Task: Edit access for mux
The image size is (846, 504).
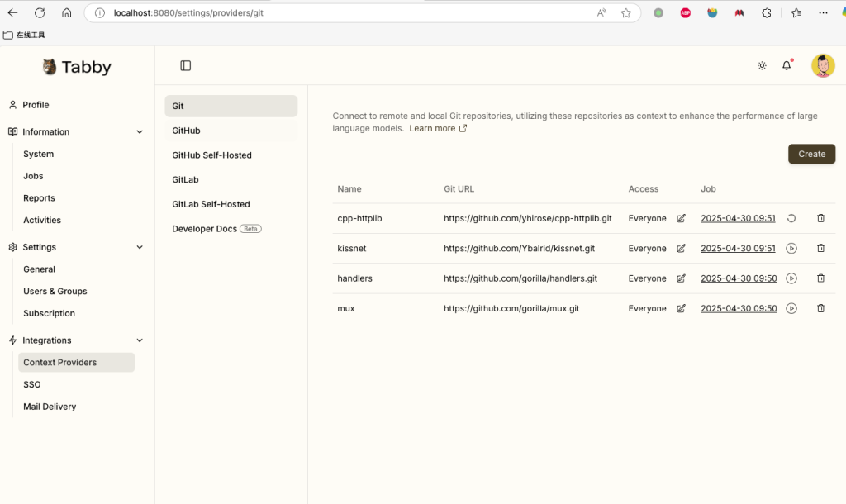Action: coord(681,309)
